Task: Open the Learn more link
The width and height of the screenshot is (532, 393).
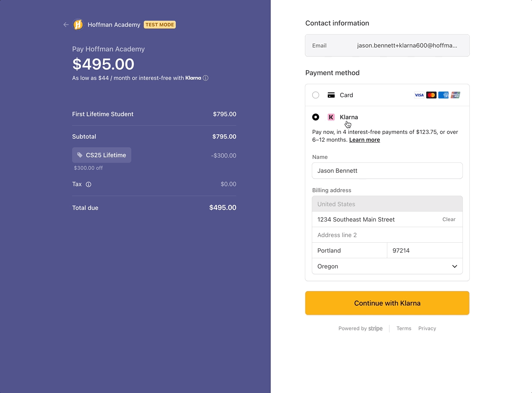Action: (x=364, y=140)
